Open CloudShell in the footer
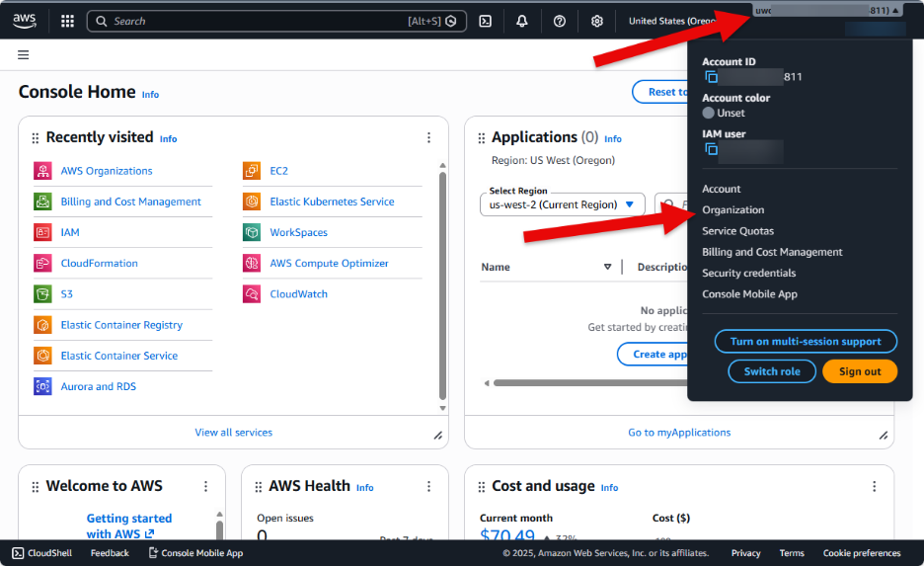This screenshot has height=566, width=924. (x=42, y=553)
